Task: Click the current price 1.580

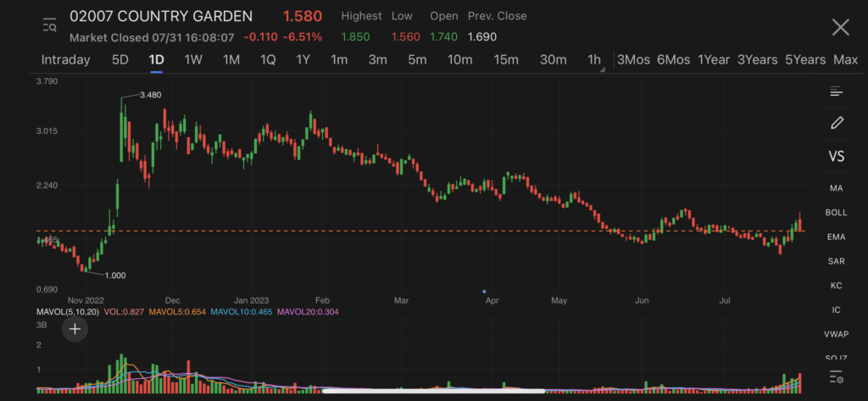Action: 303,17
